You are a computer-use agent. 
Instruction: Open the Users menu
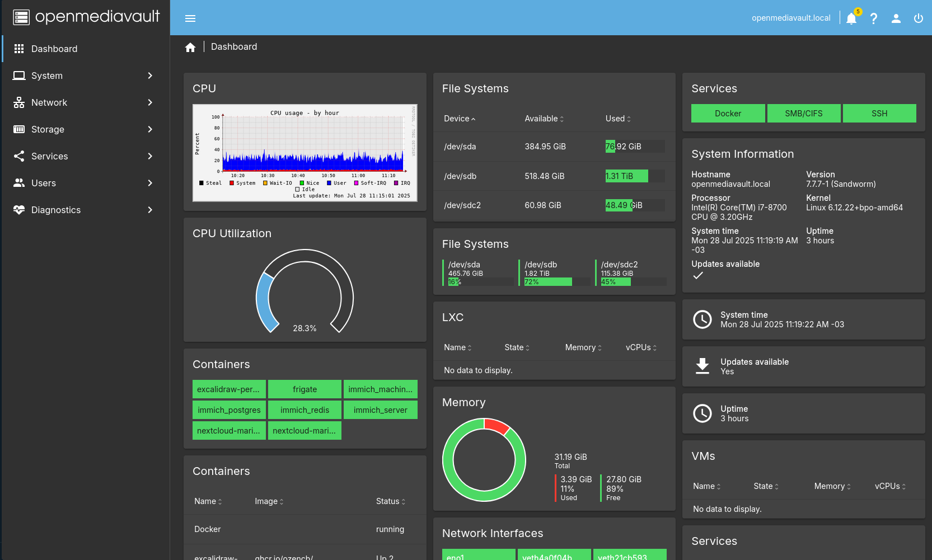click(x=86, y=183)
